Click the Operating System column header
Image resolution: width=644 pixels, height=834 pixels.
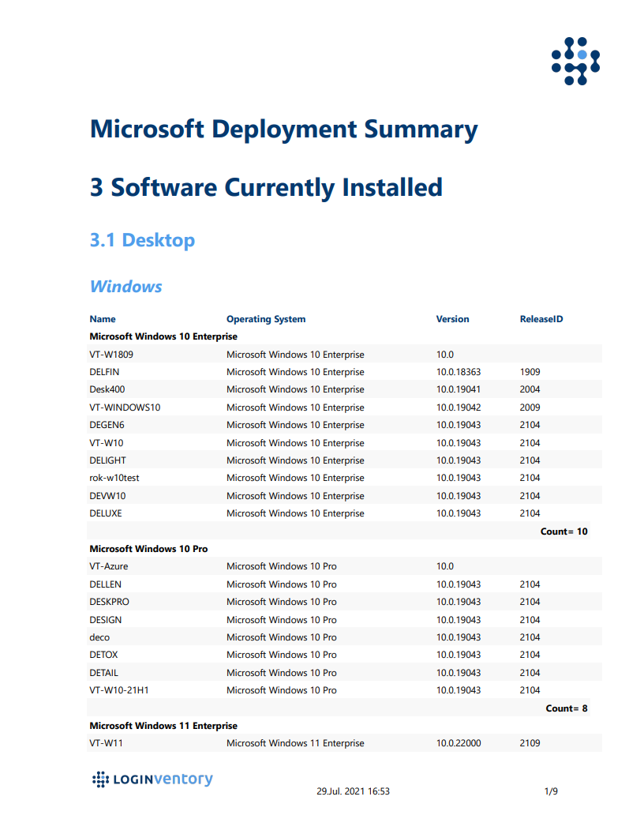(266, 319)
